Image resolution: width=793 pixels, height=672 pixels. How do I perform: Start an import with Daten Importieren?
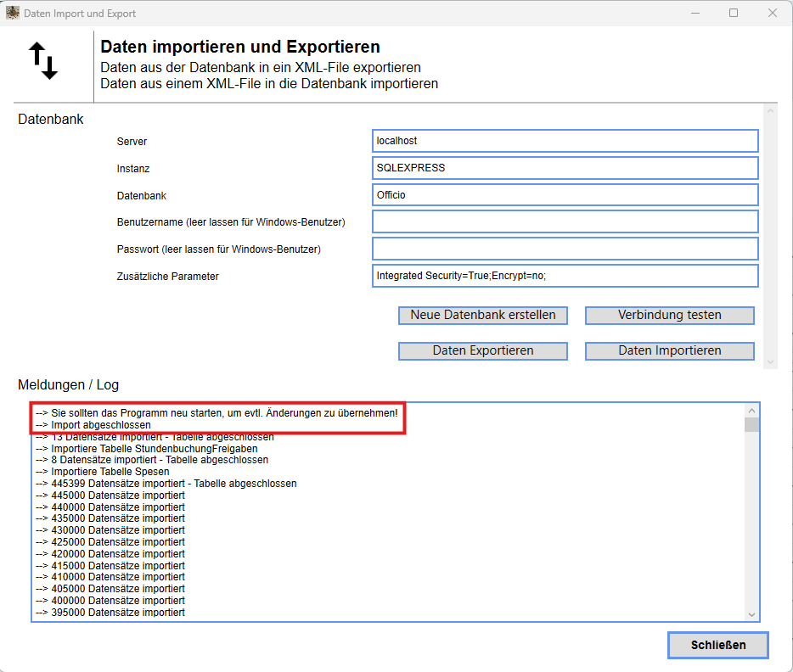click(x=669, y=350)
